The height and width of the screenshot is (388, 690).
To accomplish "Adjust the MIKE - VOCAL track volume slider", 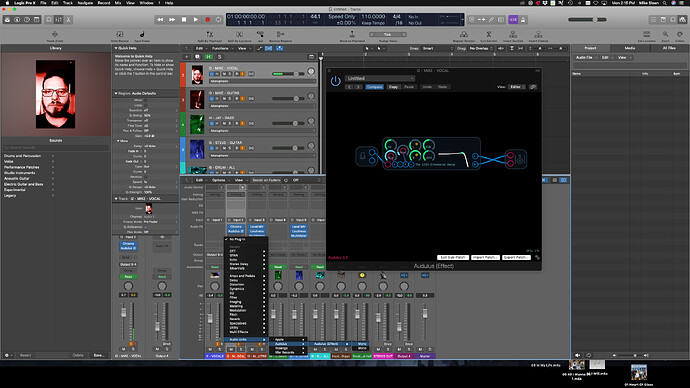I will 288,74.
